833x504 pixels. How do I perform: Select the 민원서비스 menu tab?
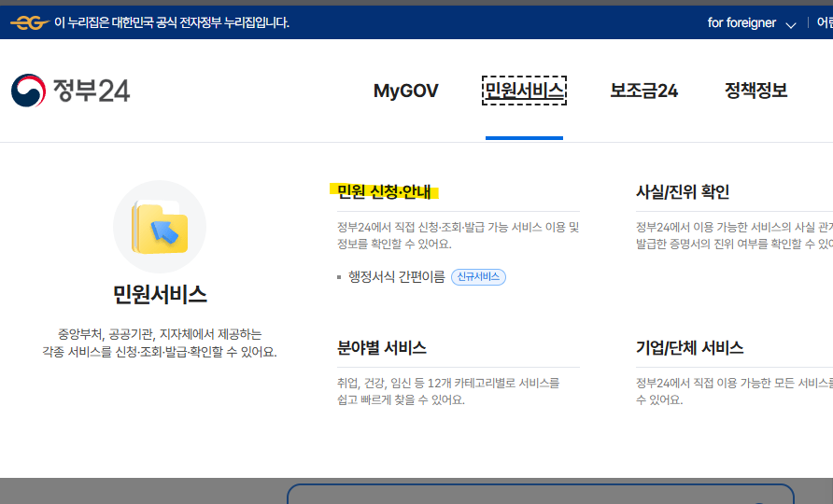pyautogui.click(x=524, y=91)
